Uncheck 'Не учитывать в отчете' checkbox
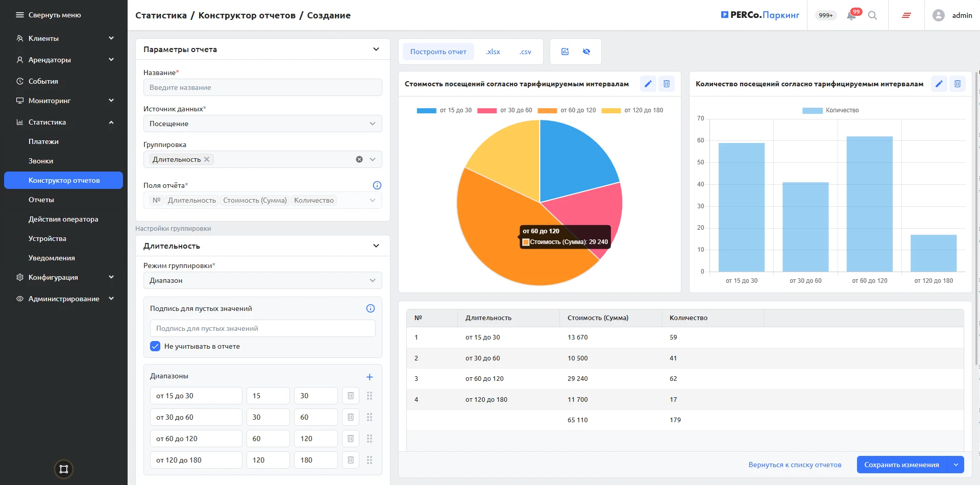Image resolution: width=980 pixels, height=485 pixels. pyautogui.click(x=155, y=346)
